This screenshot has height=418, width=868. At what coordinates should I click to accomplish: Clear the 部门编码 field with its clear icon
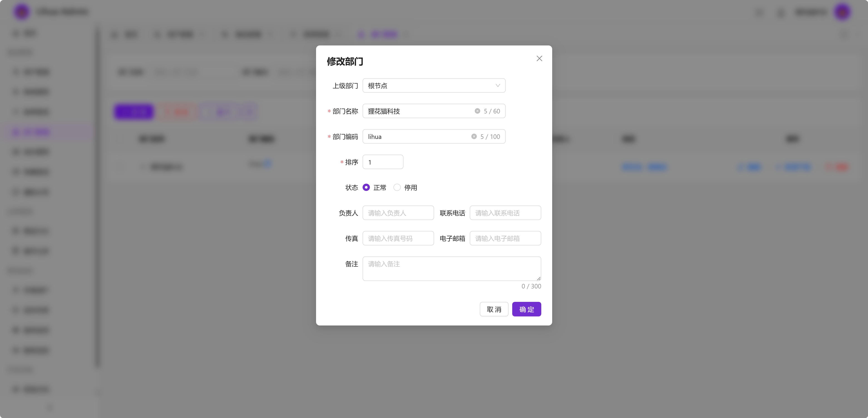[474, 137]
